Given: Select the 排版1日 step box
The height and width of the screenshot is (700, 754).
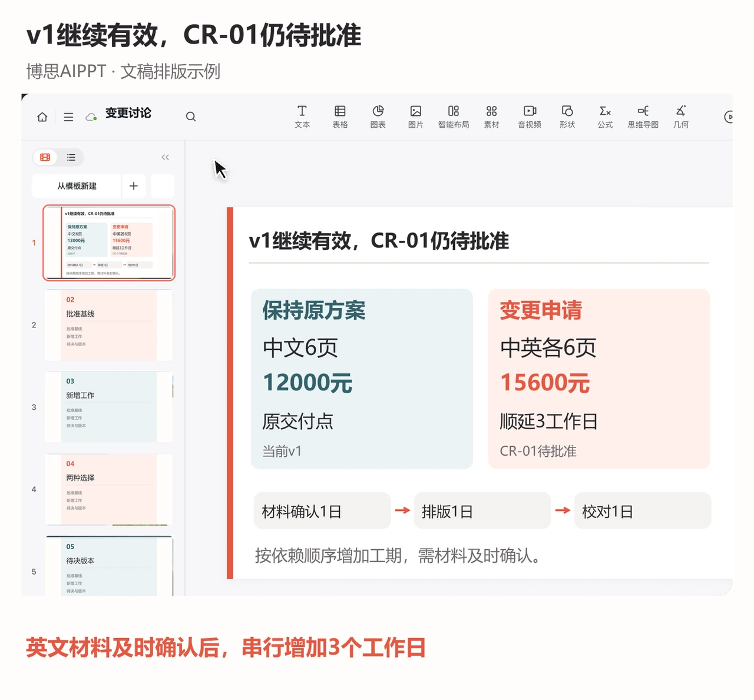Looking at the screenshot, I should [482, 511].
